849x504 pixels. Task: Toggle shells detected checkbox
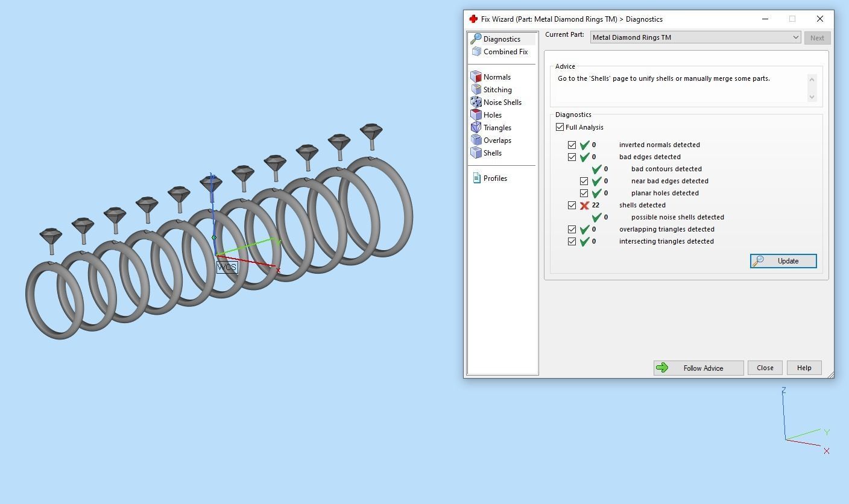572,206
